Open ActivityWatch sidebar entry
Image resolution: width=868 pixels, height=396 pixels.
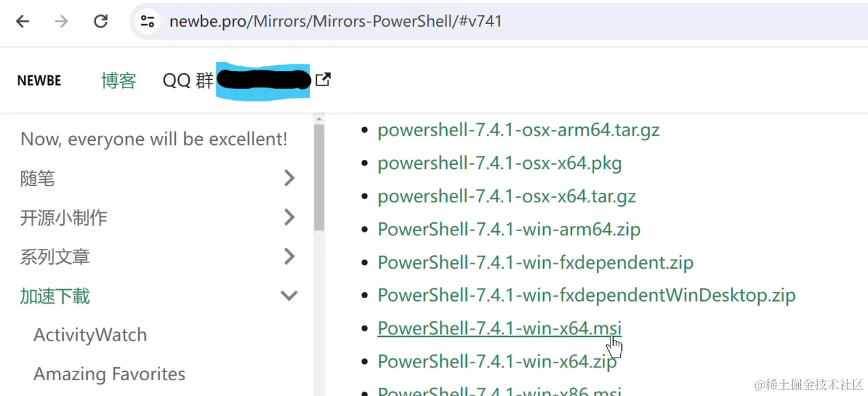90,335
